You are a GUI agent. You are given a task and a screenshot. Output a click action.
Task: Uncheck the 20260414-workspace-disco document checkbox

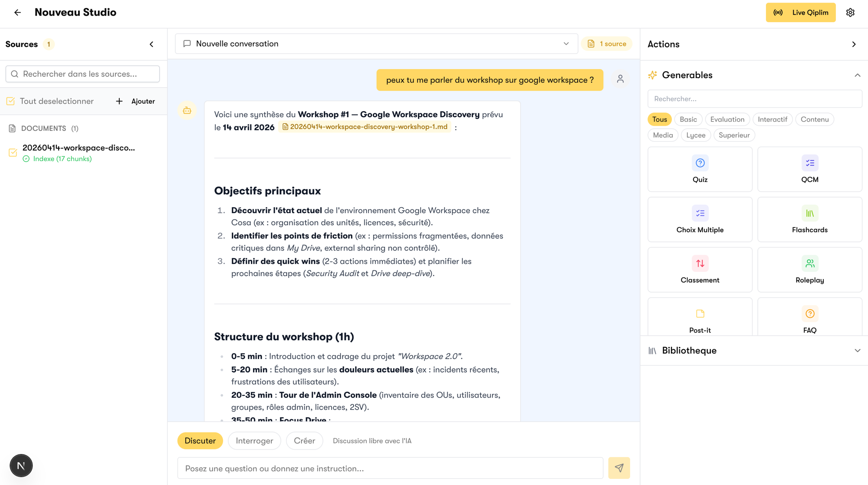pyautogui.click(x=13, y=153)
